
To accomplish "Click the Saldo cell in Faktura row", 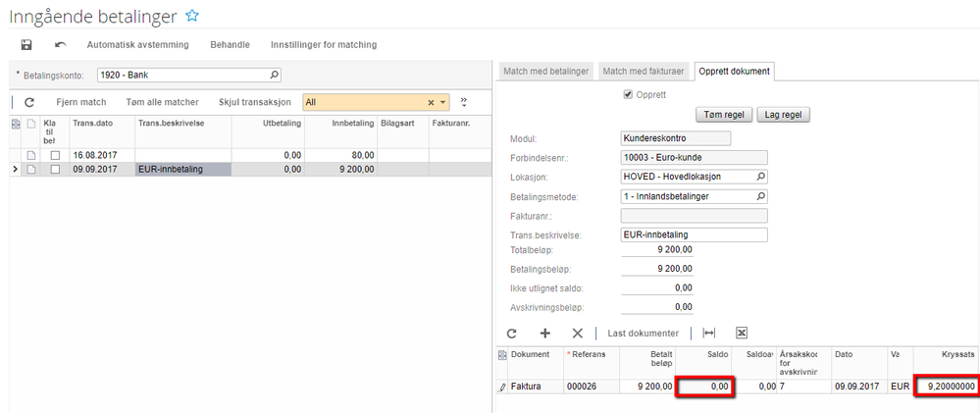I will pyautogui.click(x=704, y=387).
